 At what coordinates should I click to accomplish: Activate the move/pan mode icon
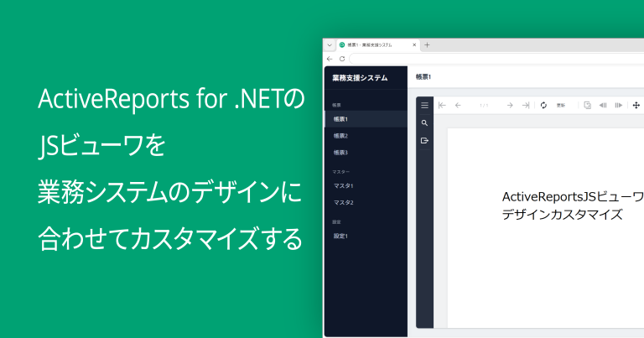click(x=636, y=106)
